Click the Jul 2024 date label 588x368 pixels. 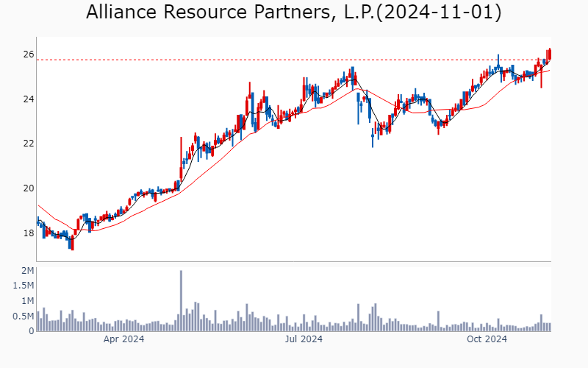point(304,339)
